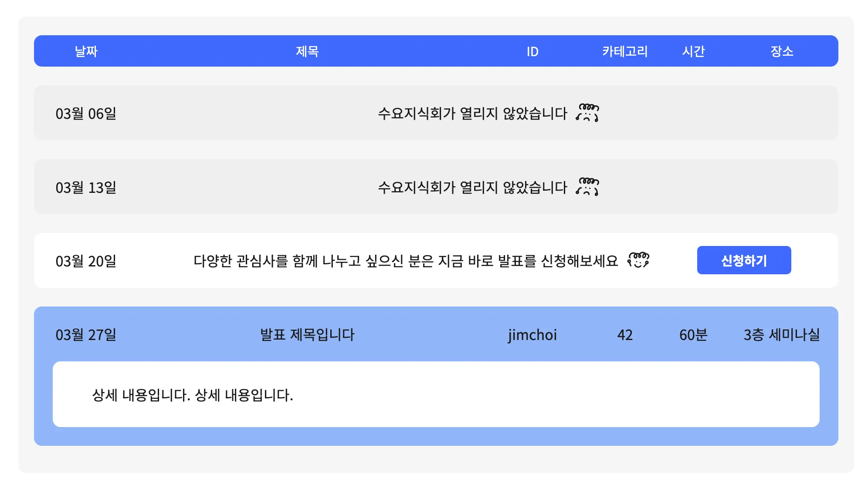Click the 카테고리 column header

point(624,51)
